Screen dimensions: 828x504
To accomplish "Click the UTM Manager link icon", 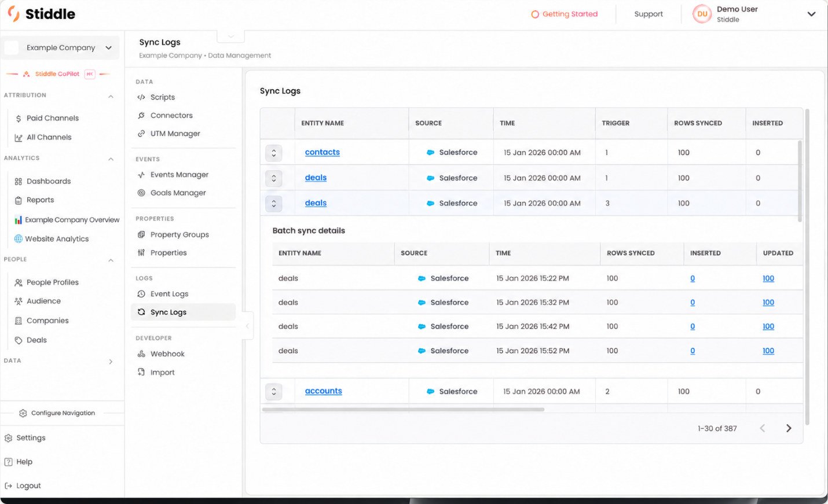I will 141,133.
